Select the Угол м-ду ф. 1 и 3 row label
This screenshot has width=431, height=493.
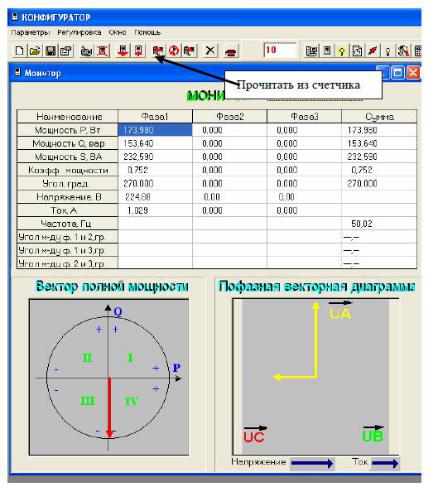pos(68,250)
